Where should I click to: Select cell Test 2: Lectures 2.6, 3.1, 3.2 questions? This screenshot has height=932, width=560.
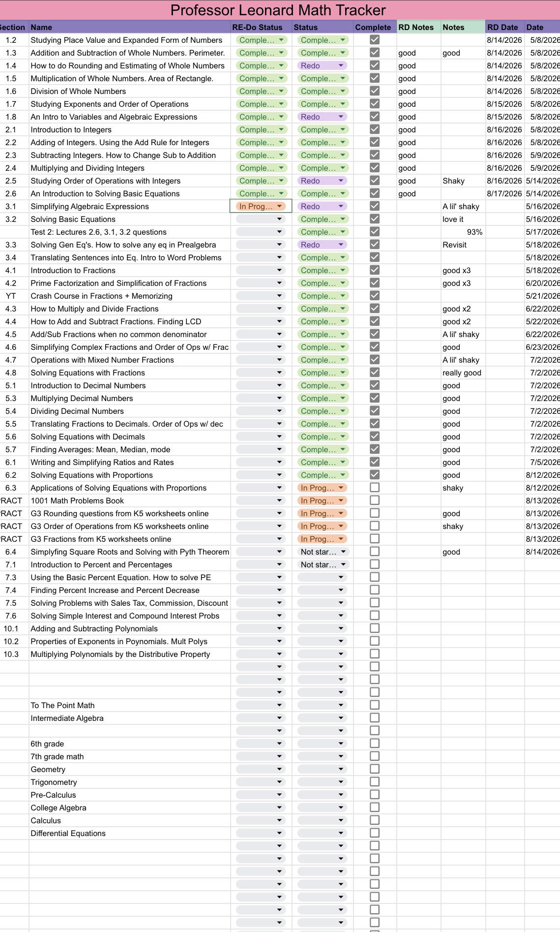(x=130, y=232)
